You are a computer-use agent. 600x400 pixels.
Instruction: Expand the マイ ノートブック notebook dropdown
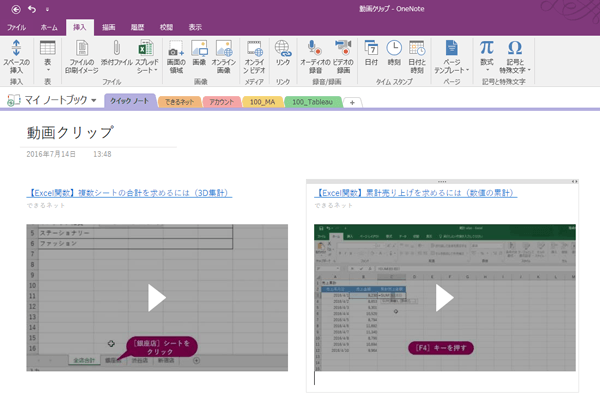pyautogui.click(x=94, y=101)
